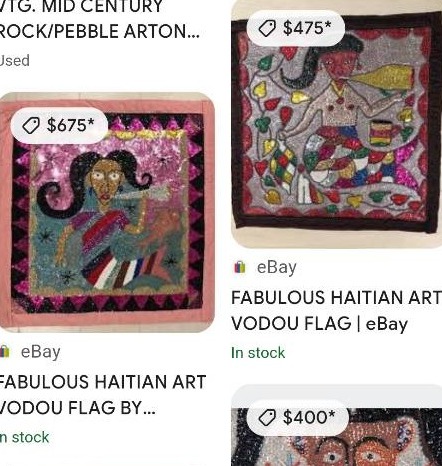This screenshot has width=442, height=466.
Task: Open the pink-bordered vodou flag image
Action: pyautogui.click(x=107, y=213)
